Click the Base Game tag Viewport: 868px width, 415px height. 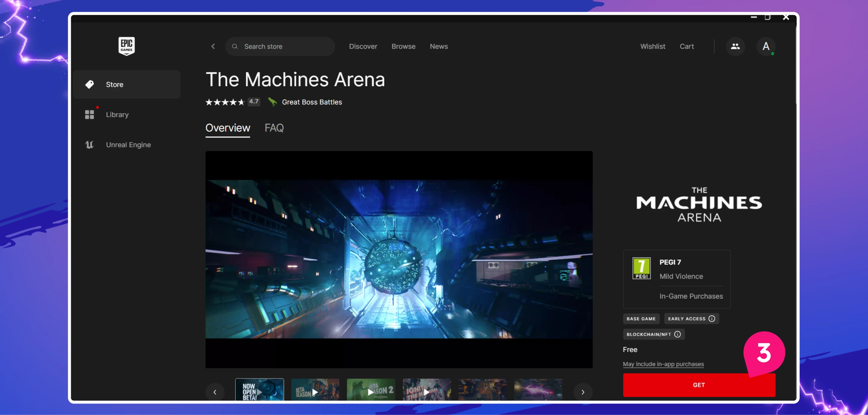click(x=641, y=318)
